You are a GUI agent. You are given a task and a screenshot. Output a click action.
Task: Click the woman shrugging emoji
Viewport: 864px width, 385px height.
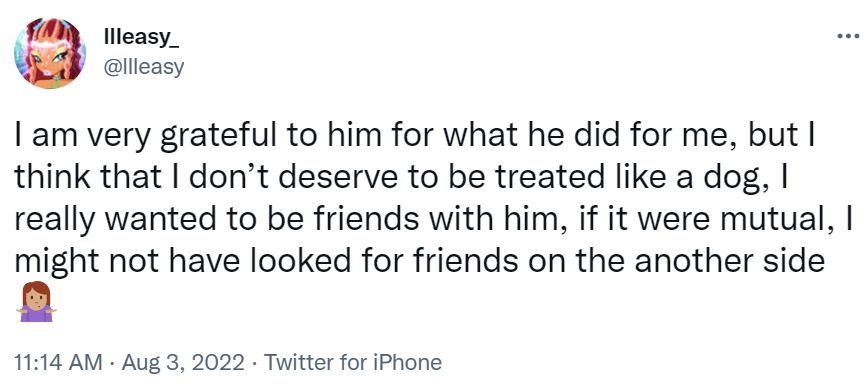36,301
